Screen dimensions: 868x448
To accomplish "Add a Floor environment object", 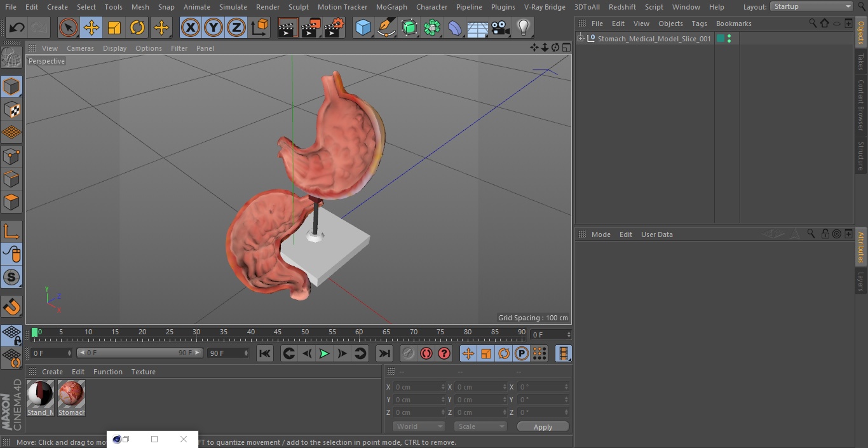I will pyautogui.click(x=477, y=27).
